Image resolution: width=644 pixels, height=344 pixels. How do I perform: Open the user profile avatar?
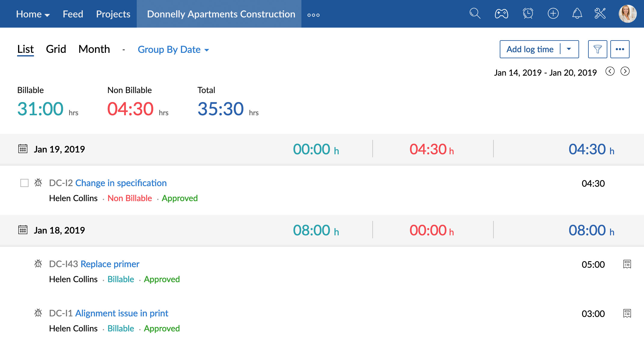(627, 14)
